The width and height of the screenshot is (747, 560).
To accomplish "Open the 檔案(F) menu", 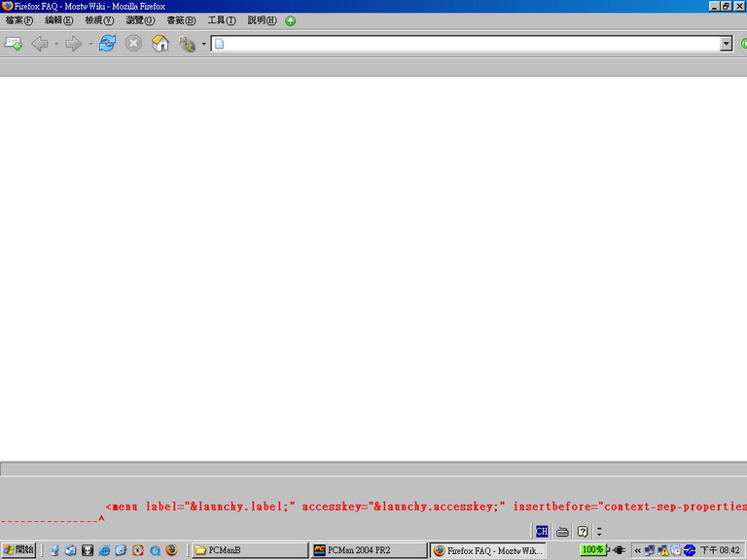I will (x=18, y=20).
